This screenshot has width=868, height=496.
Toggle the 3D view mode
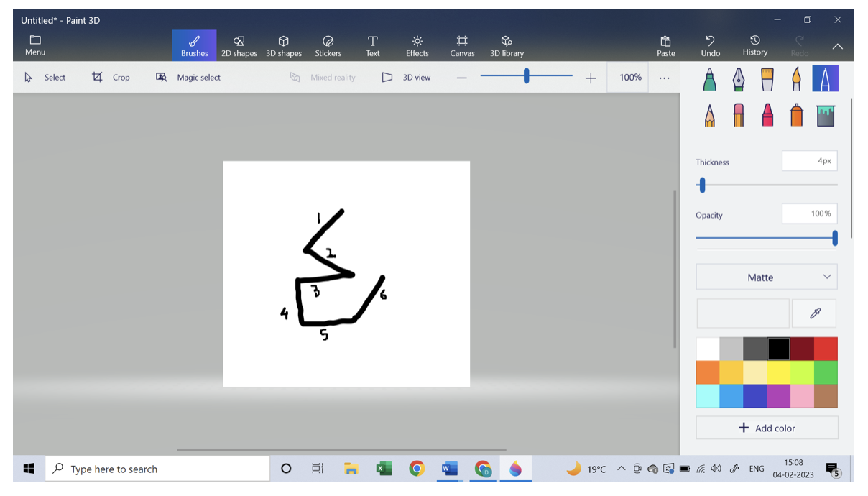(x=406, y=78)
